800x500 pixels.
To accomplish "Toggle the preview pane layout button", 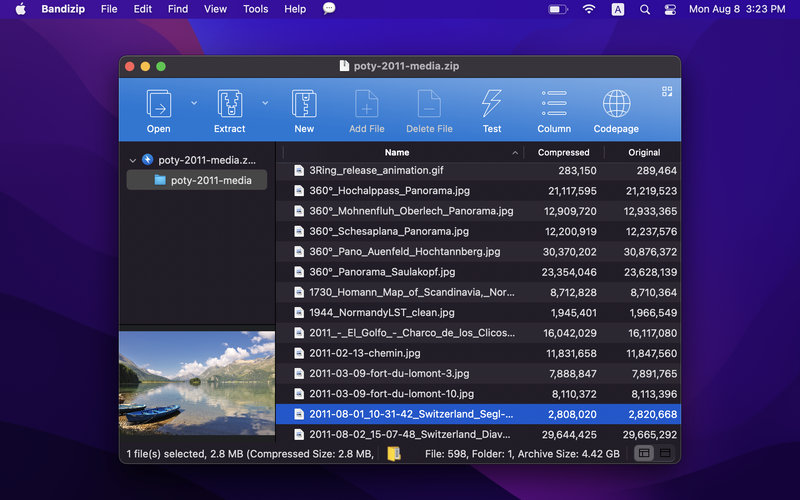I will tap(644, 454).
